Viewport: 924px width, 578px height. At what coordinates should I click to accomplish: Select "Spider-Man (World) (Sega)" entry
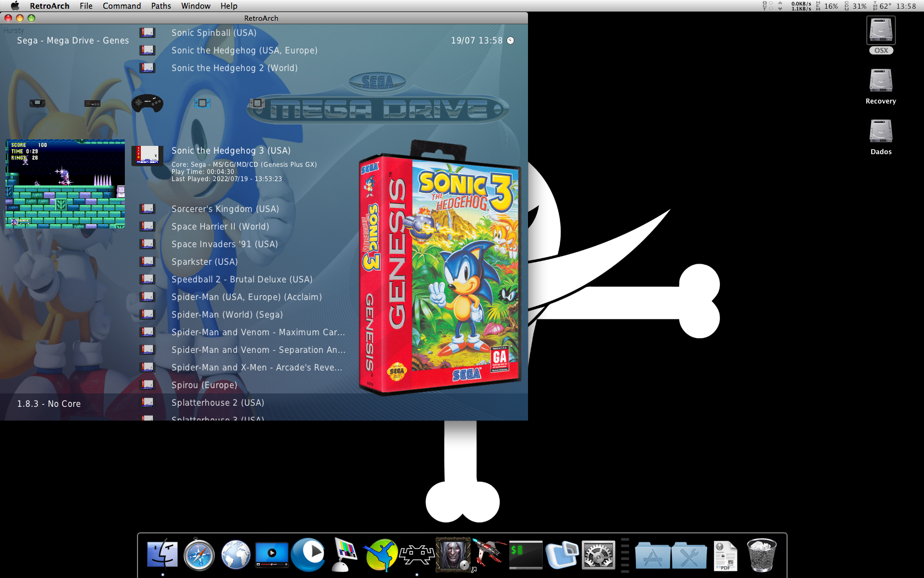227,314
